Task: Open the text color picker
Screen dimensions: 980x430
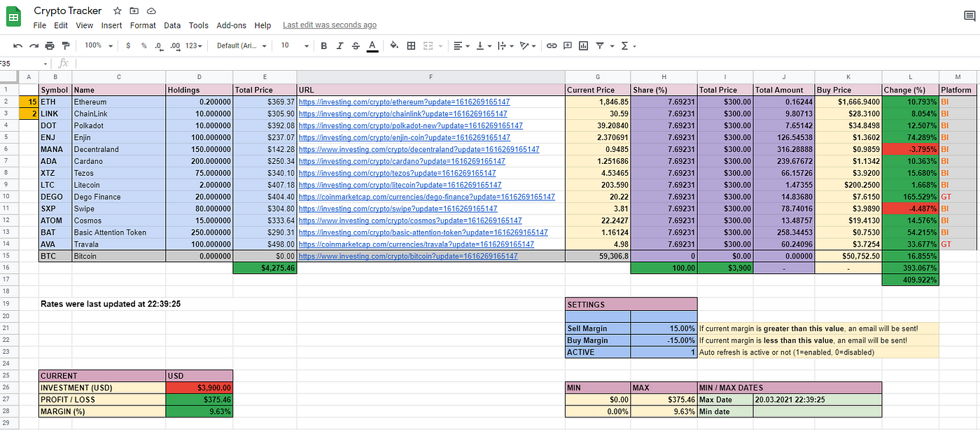Action: 372,46
